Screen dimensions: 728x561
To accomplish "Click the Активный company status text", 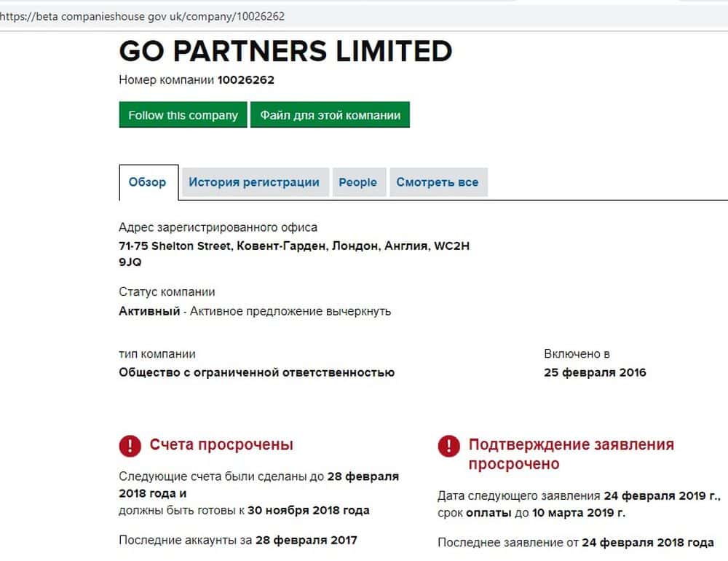I will 149,311.
